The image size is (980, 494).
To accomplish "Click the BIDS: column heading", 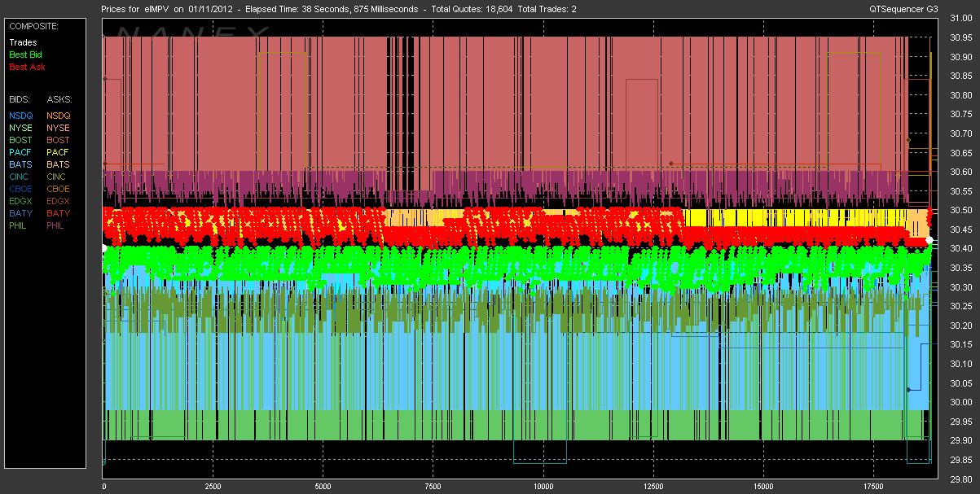I will [x=20, y=99].
